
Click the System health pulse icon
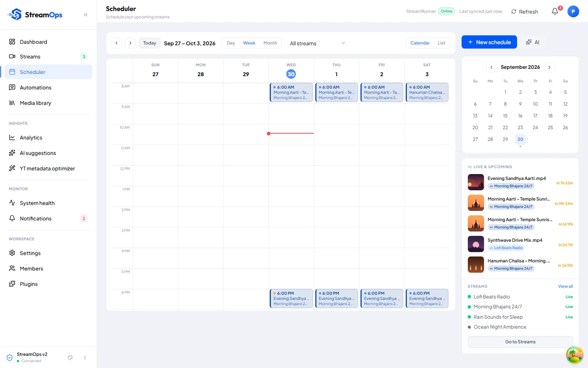point(12,203)
